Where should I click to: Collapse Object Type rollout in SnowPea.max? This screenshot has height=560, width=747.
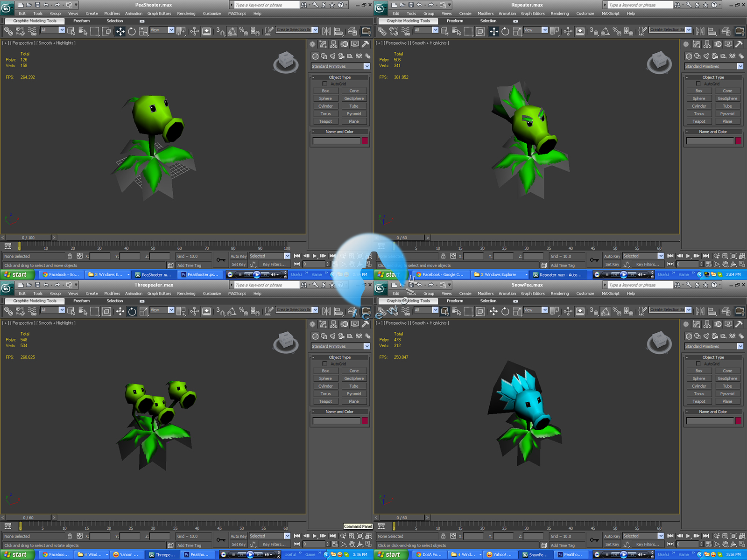(713, 357)
